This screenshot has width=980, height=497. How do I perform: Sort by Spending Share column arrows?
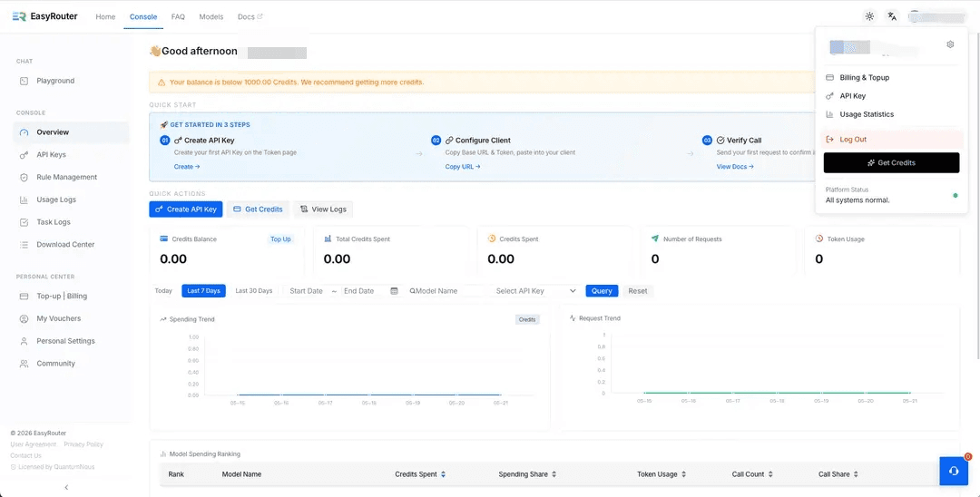pyautogui.click(x=554, y=474)
